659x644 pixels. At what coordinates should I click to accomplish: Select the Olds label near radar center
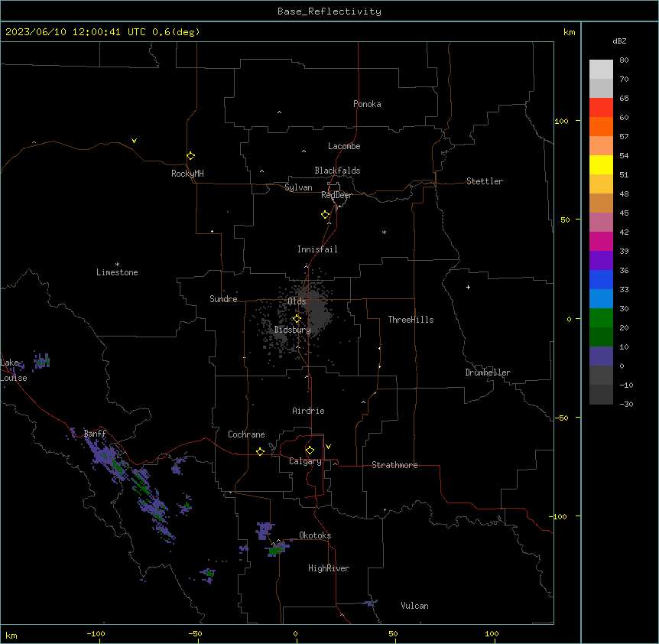pos(297,301)
